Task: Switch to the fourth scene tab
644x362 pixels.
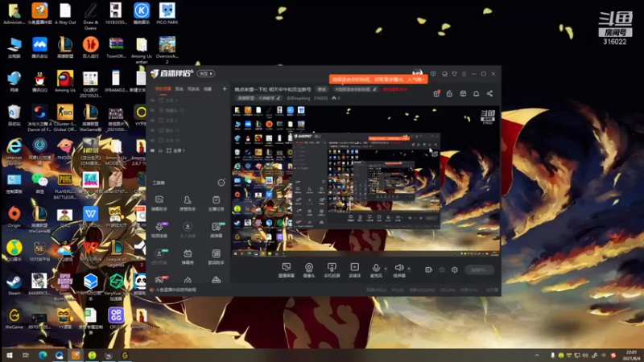Action: coord(208,88)
